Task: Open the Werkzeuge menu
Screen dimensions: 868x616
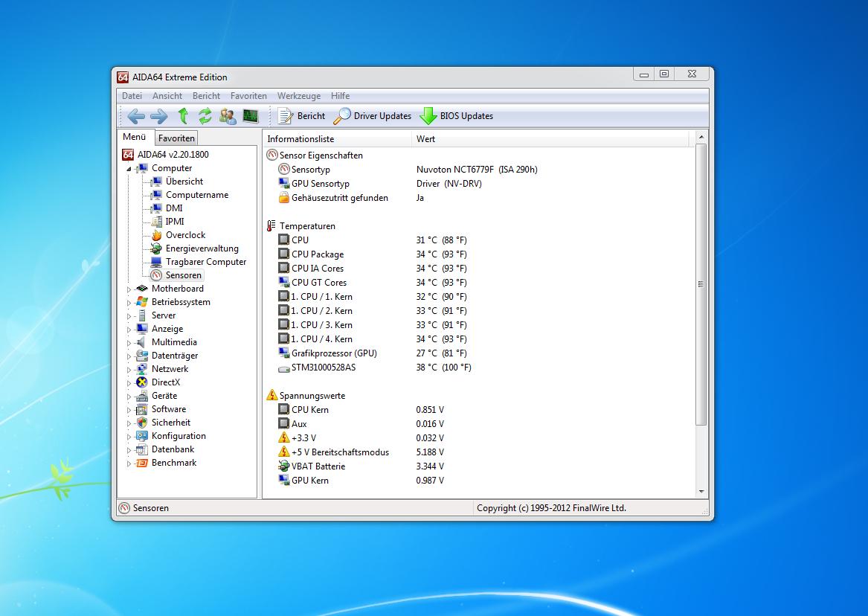Action: [298, 96]
